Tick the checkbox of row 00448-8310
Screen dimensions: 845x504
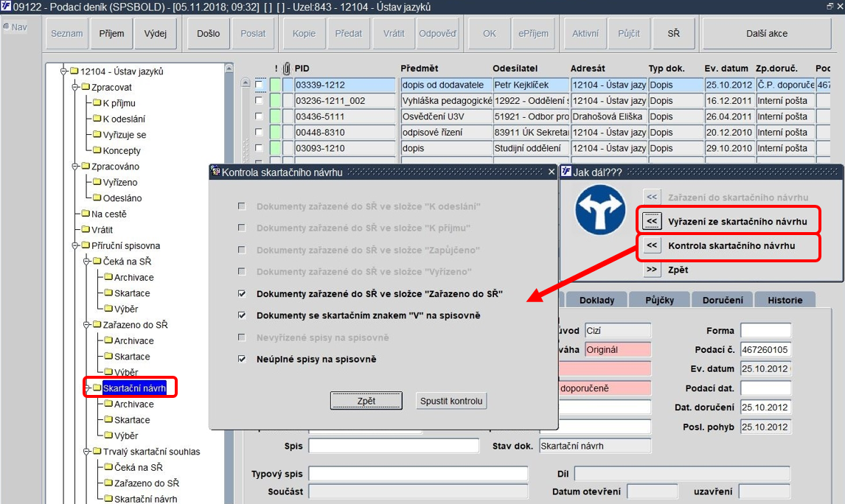click(260, 132)
